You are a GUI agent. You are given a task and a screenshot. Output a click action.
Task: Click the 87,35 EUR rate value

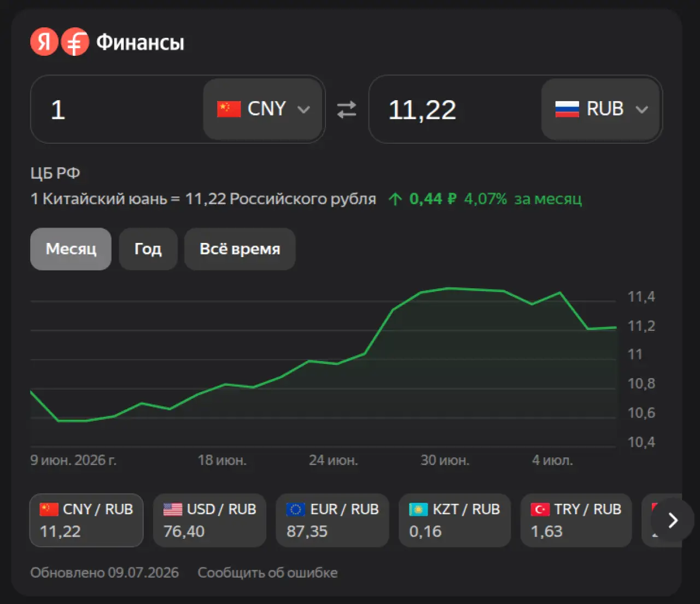[307, 531]
